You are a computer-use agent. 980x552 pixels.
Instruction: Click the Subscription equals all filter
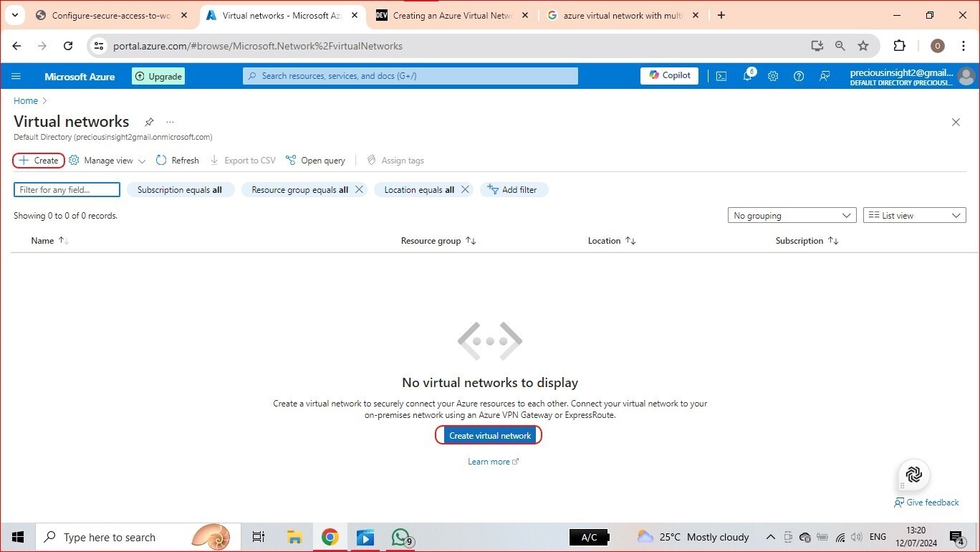coord(180,190)
